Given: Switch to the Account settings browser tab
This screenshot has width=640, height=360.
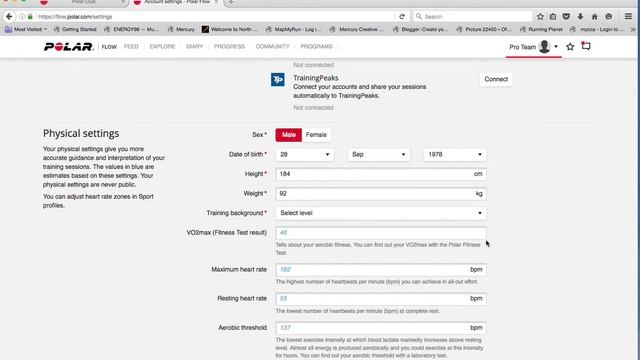Looking at the screenshot, I should tap(176, 2).
